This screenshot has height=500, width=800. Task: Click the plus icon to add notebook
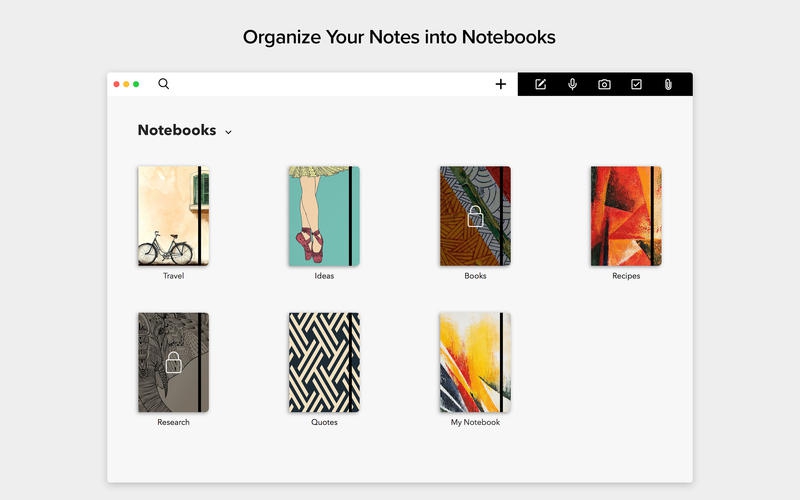point(501,84)
